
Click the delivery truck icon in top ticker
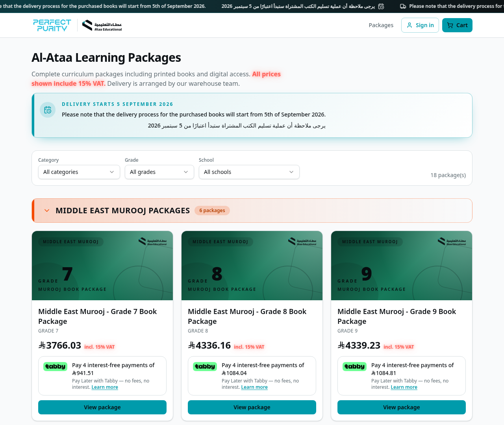pyautogui.click(x=403, y=6)
